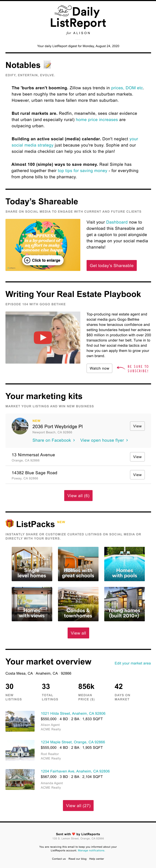Click View all (6) marketing kits

(78, 496)
